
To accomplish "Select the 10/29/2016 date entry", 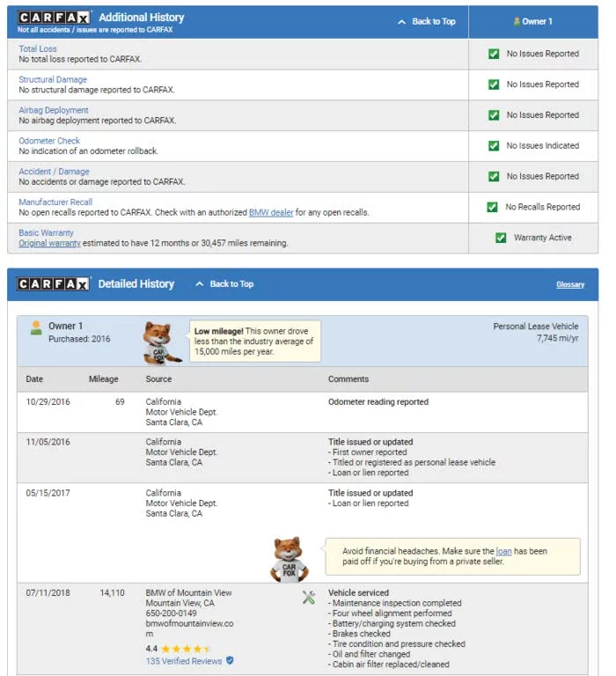I will 48,401.
